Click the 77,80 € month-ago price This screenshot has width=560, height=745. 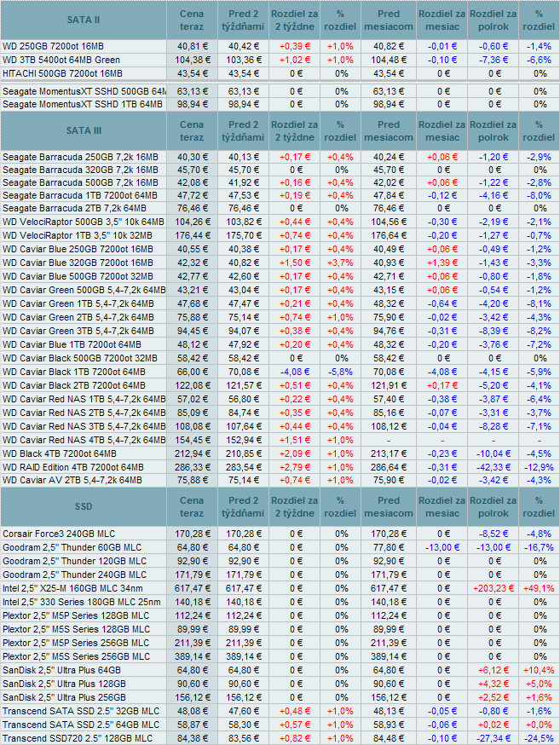[x=389, y=547]
